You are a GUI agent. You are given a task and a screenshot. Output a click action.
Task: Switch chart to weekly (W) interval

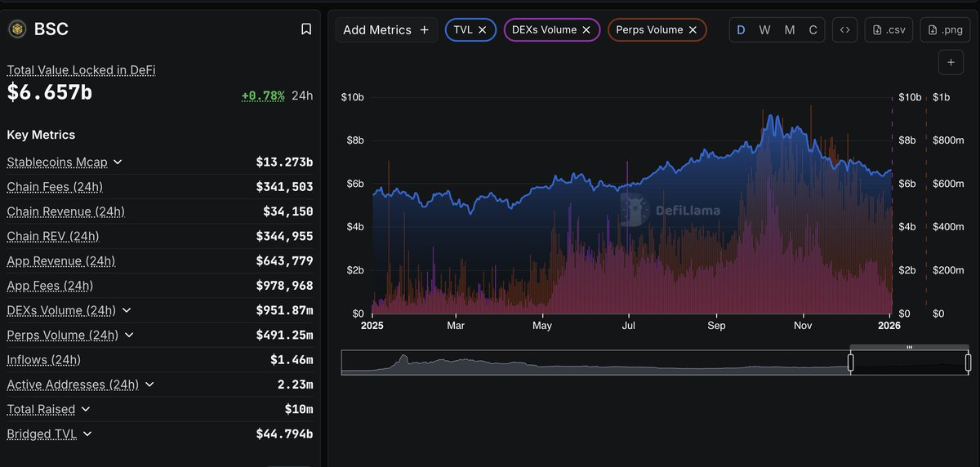(764, 30)
